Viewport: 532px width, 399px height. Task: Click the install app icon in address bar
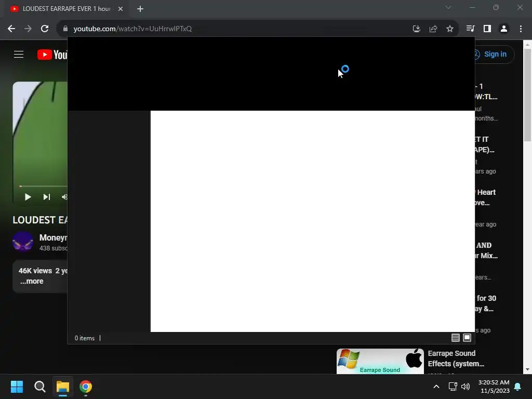coord(417,29)
